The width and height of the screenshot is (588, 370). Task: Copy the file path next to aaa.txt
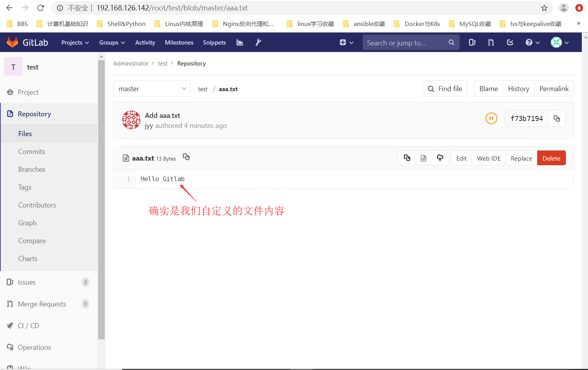coord(186,157)
